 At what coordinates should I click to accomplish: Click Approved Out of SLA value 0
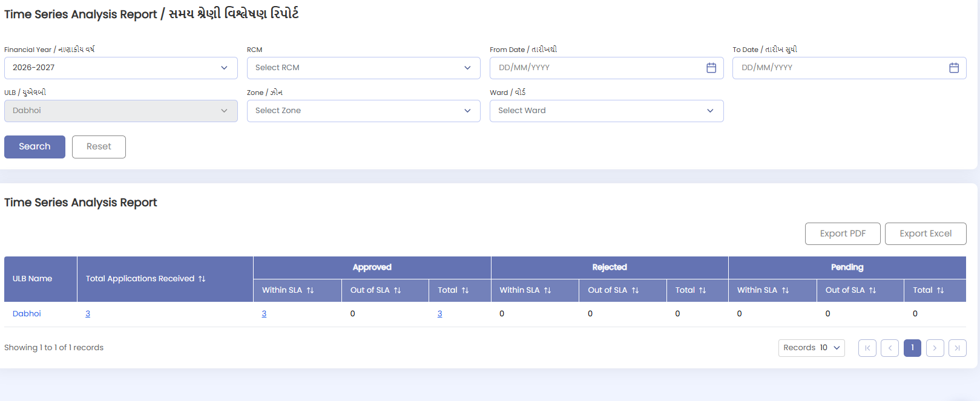point(352,314)
